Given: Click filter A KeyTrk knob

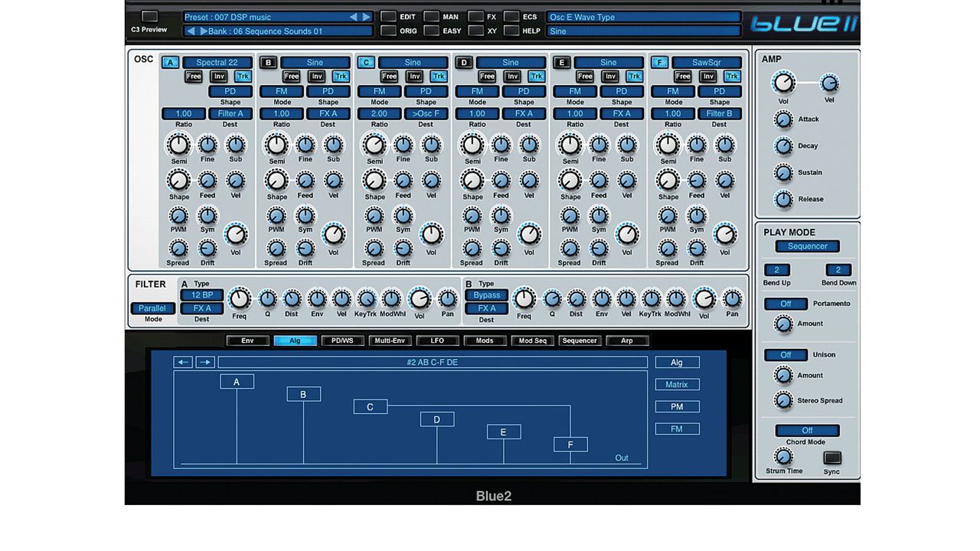Looking at the screenshot, I should [x=366, y=299].
